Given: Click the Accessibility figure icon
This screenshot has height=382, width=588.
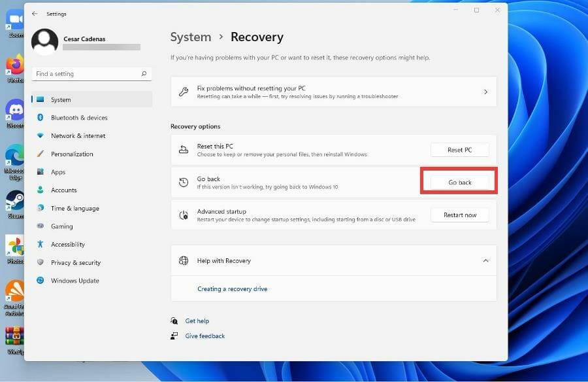Looking at the screenshot, I should (x=41, y=244).
